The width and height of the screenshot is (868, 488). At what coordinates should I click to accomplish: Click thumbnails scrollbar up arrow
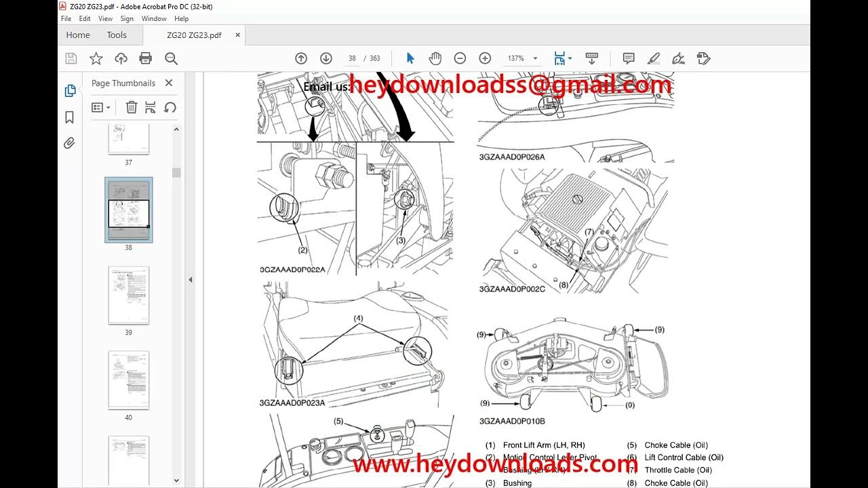[176, 129]
